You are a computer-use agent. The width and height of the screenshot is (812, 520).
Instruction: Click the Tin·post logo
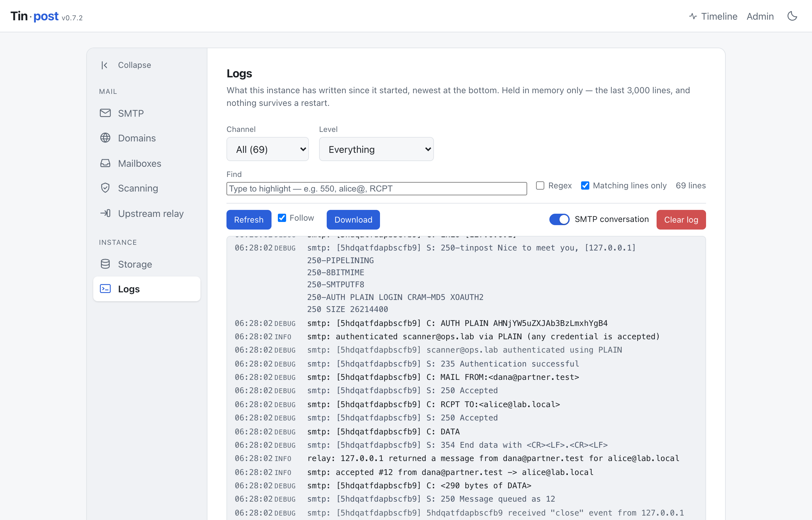pos(35,16)
